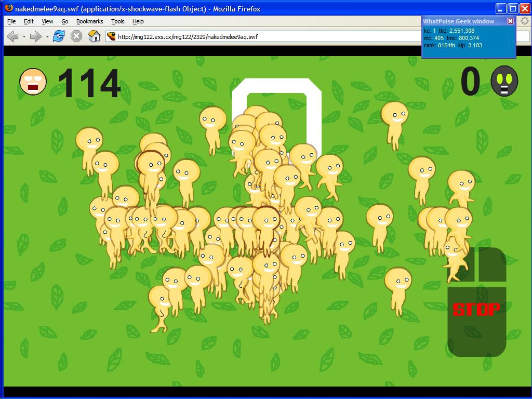
Task: Open the Bookmarks menu
Action: (89, 21)
